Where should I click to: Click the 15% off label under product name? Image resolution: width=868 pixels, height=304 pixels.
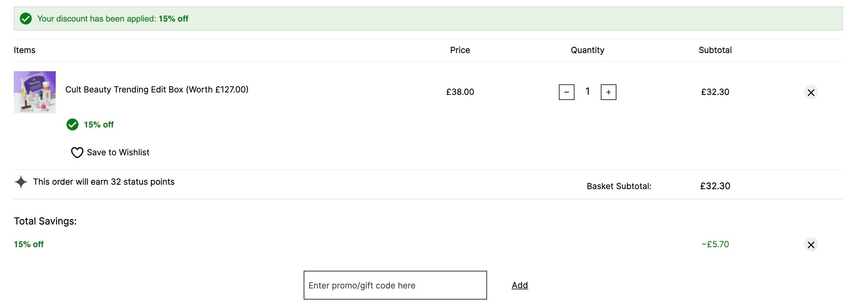(99, 124)
